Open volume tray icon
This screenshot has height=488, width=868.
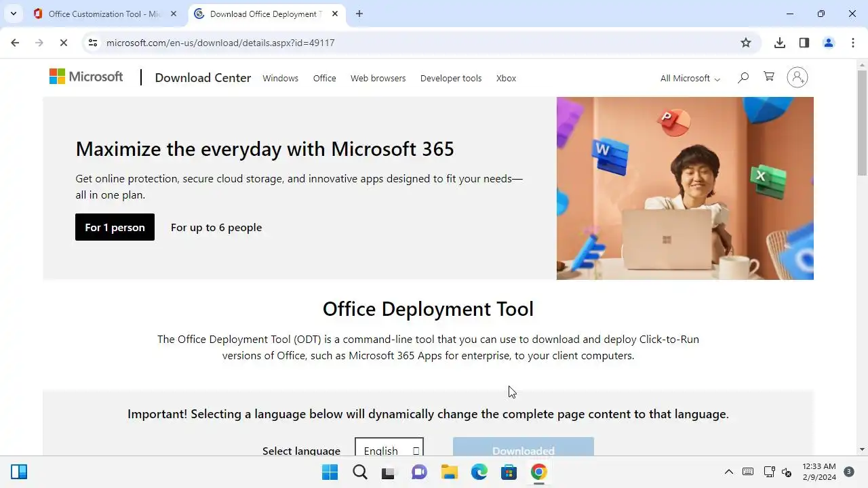[787, 472]
